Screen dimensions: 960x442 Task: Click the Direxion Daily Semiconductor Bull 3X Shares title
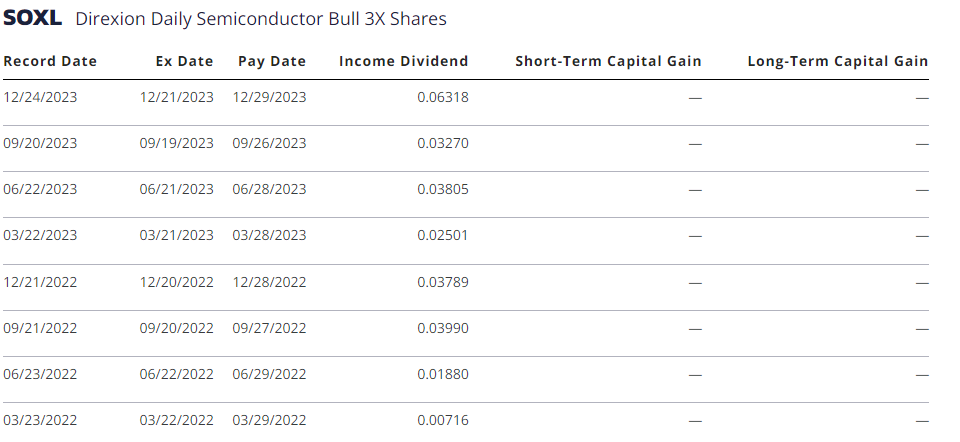coord(261,19)
